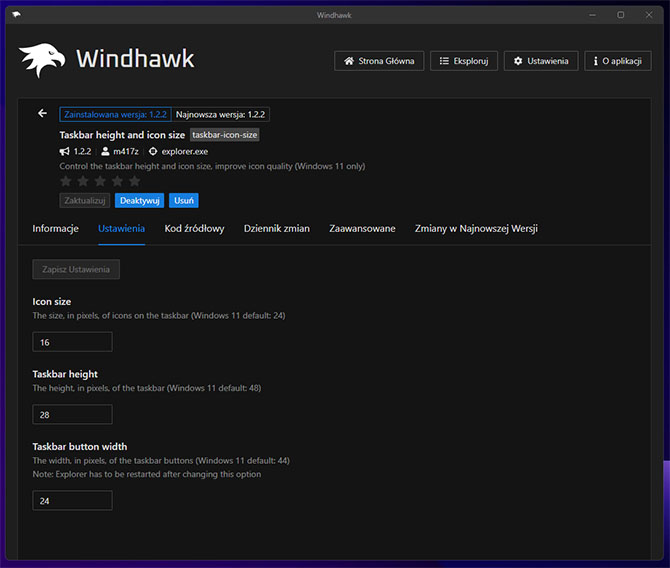Remove the mod with the Usuń button
The width and height of the screenshot is (670, 568).
184,200
